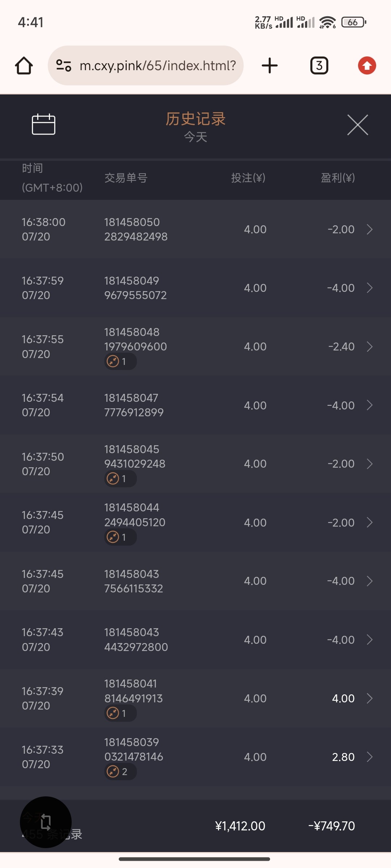Image resolution: width=391 pixels, height=868 pixels.
Task: Expand the 16:37:59 record chevron
Action: [370, 288]
